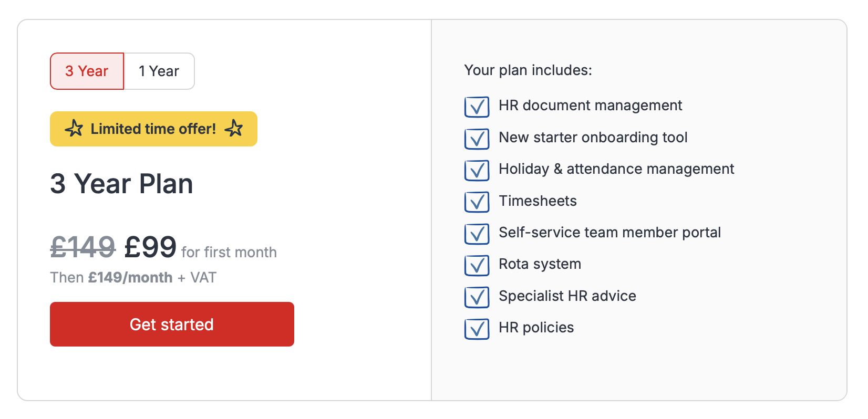Screen dimensions: 868x419
Task: Click the Self-service team member portal checkmark
Action: click(x=477, y=234)
